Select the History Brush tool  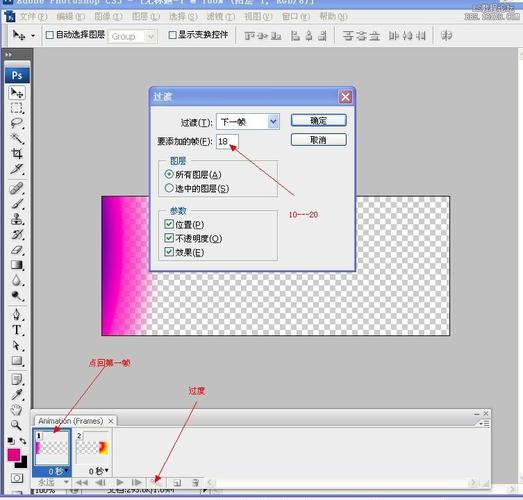pos(17,234)
